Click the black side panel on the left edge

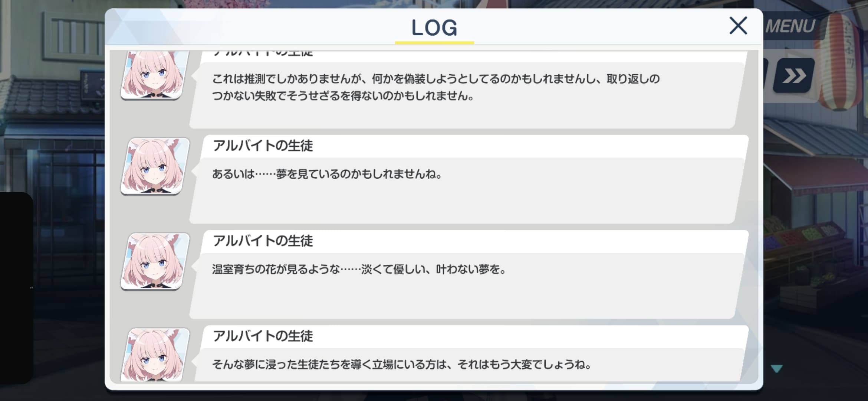tap(16, 288)
